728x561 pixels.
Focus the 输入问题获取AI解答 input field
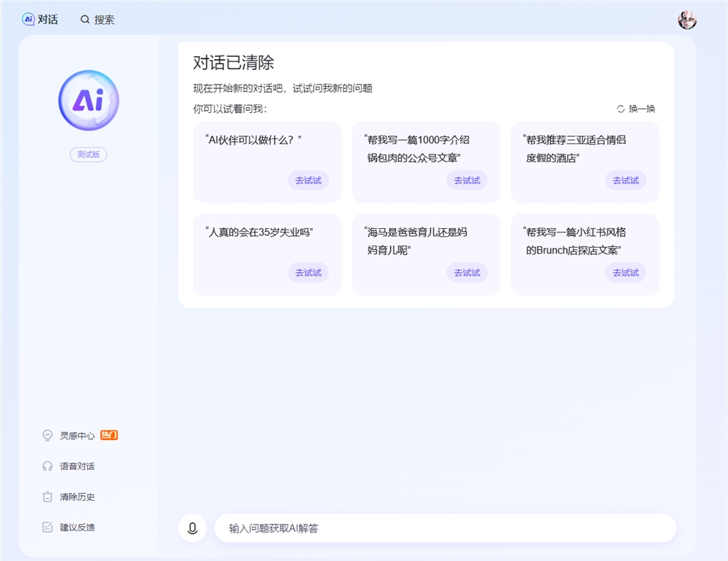coord(444,528)
